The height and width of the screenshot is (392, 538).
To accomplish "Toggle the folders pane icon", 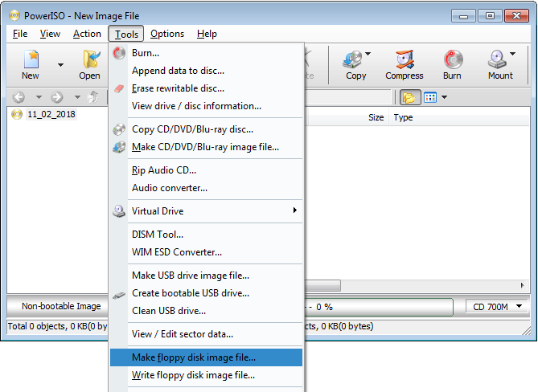I will [410, 97].
